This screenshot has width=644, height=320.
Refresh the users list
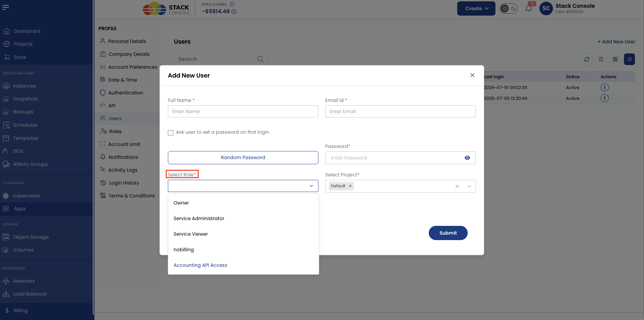click(587, 59)
